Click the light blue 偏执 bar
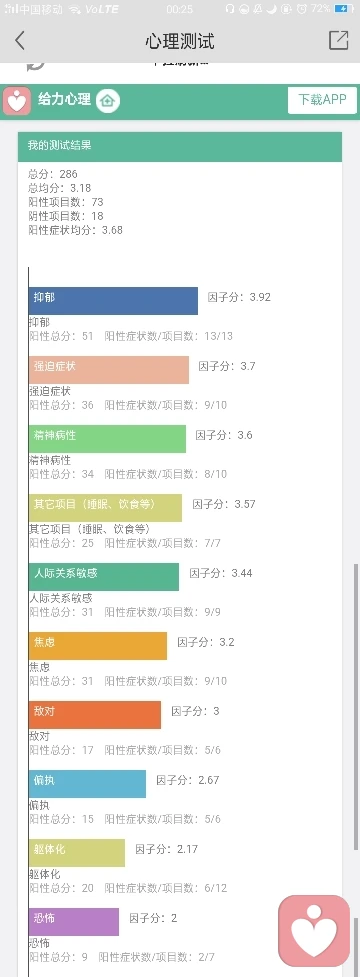Image resolution: width=360 pixels, height=977 pixels. [87, 784]
